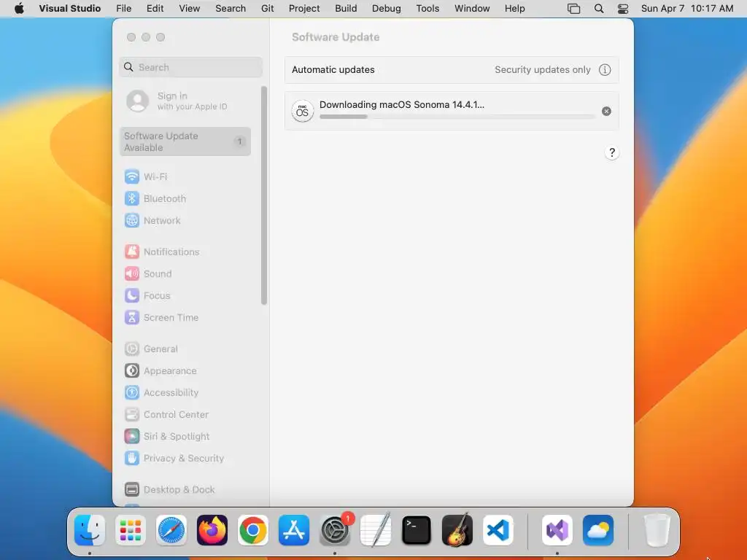Click System Settings Dock icon
747x560 pixels.
click(x=335, y=530)
